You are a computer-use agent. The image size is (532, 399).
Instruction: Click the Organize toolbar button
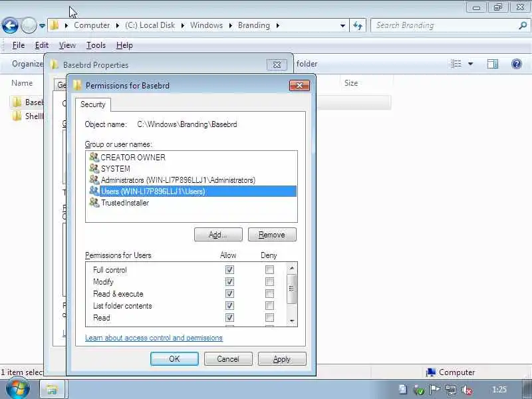tap(27, 64)
